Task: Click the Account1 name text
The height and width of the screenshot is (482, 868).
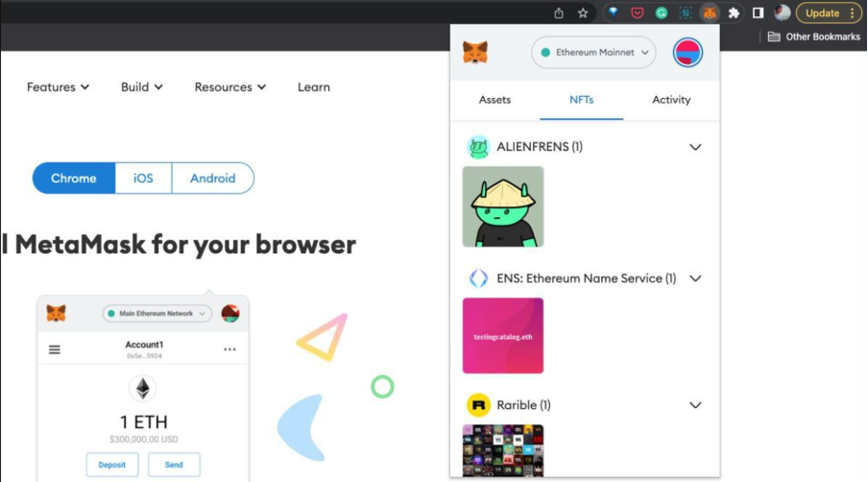Action: 144,345
